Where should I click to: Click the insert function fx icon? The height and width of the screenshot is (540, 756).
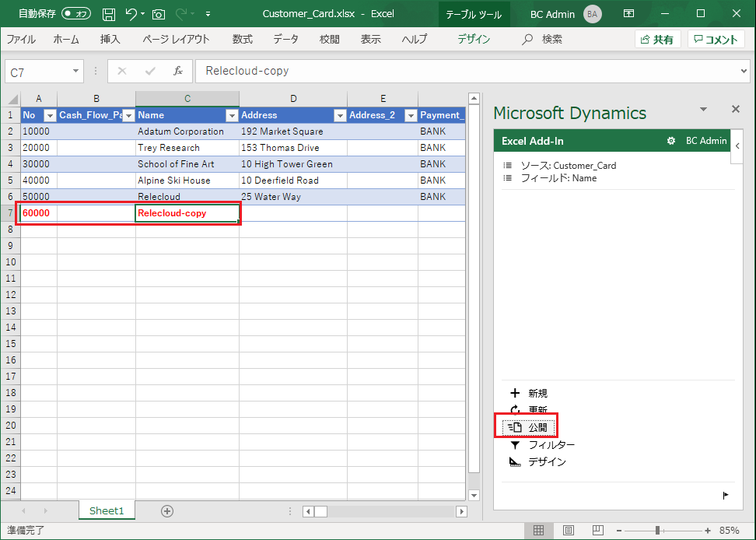click(x=178, y=72)
